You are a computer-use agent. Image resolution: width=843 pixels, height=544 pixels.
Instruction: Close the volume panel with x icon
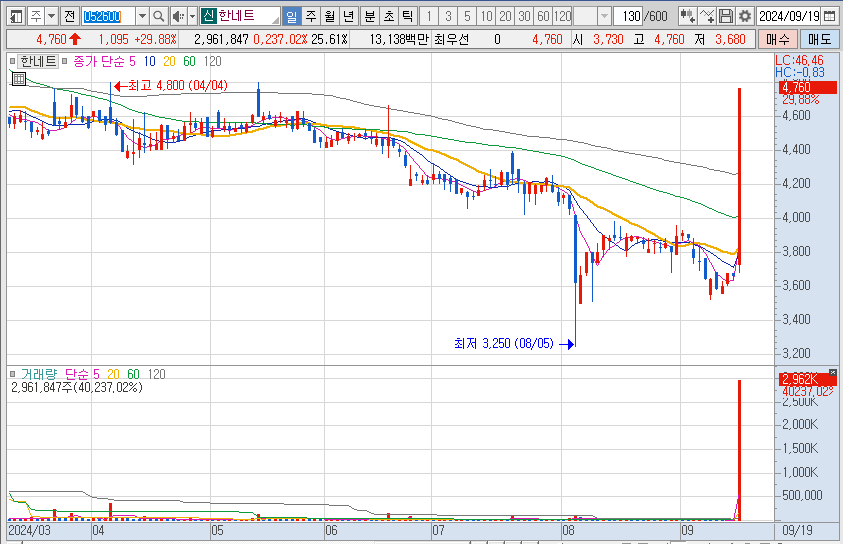(833, 372)
